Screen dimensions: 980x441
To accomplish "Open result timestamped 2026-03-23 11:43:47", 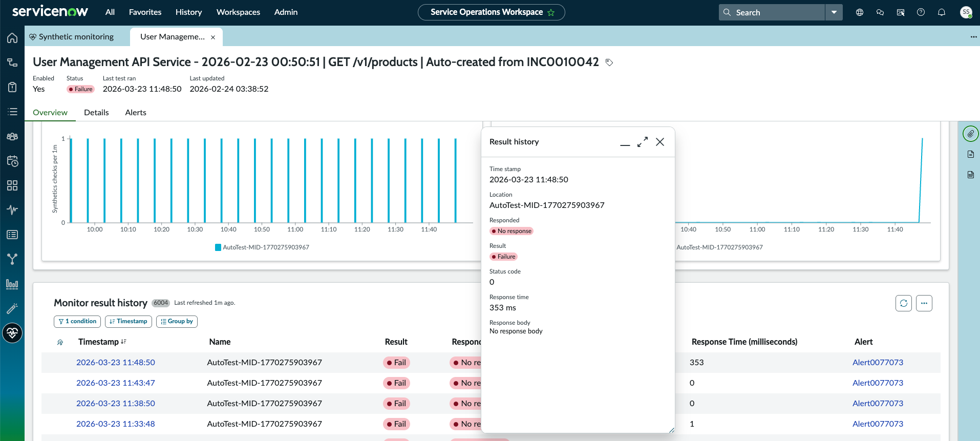I will pos(116,383).
